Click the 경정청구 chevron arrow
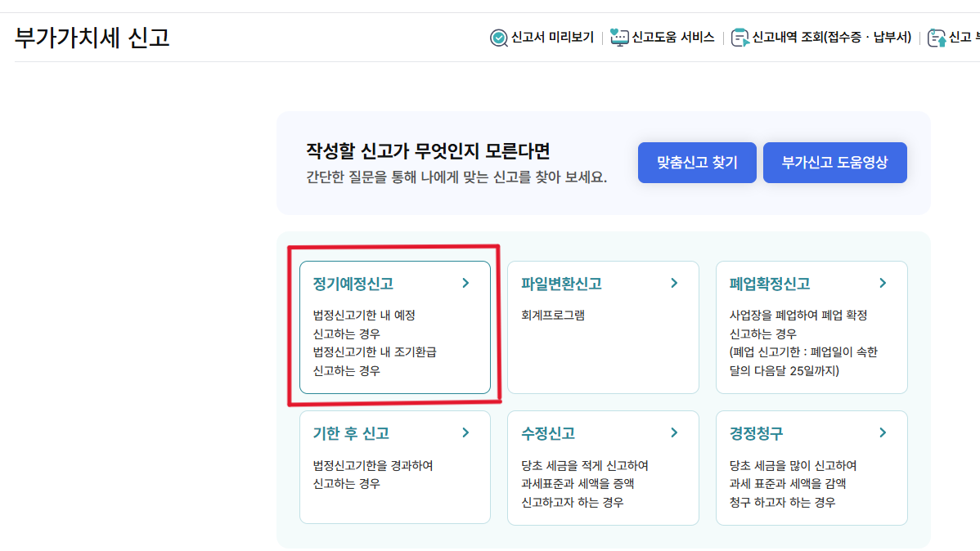The height and width of the screenshot is (551, 980). (x=883, y=432)
